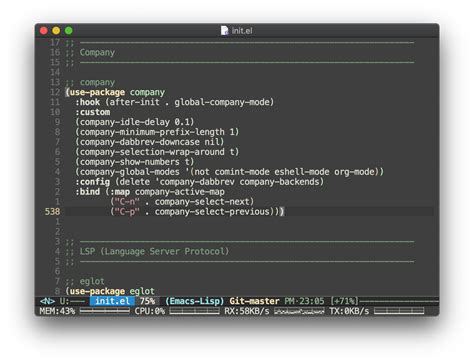Click company-show-numbers t line
This screenshot has width=474, height=362.
[135, 162]
